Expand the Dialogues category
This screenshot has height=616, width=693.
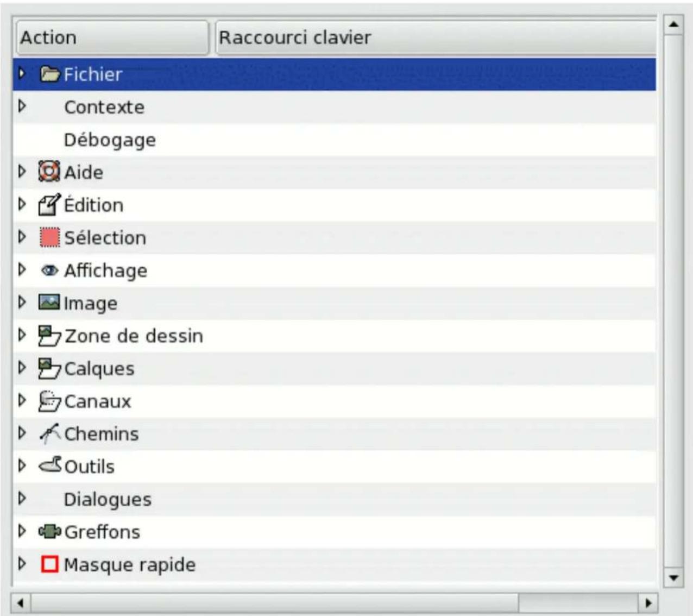[22, 498]
